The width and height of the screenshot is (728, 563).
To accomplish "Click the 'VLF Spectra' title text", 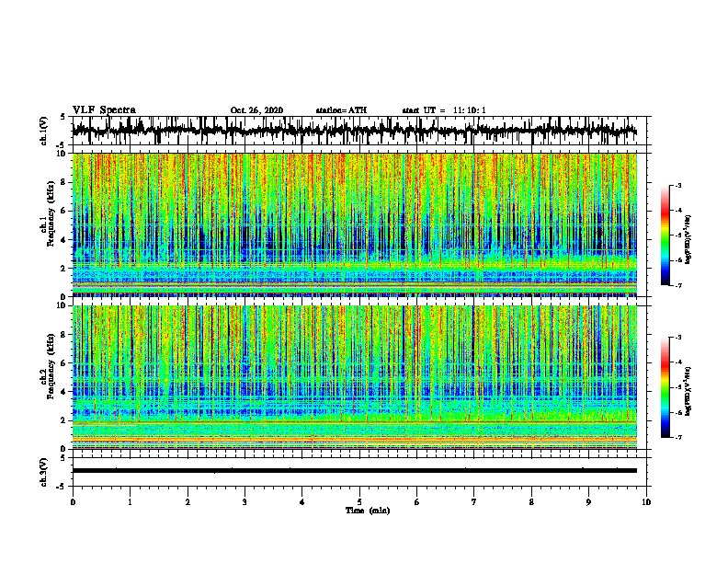I will tap(104, 110).
